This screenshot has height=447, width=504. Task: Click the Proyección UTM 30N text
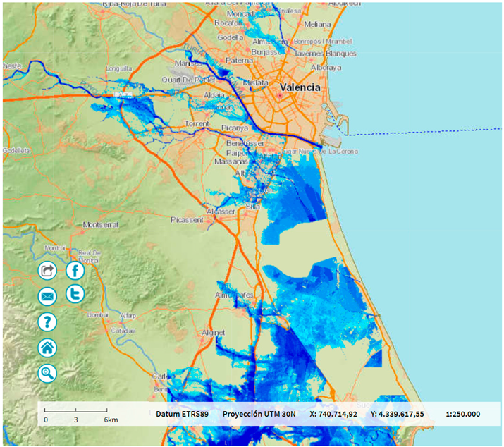tap(259, 414)
